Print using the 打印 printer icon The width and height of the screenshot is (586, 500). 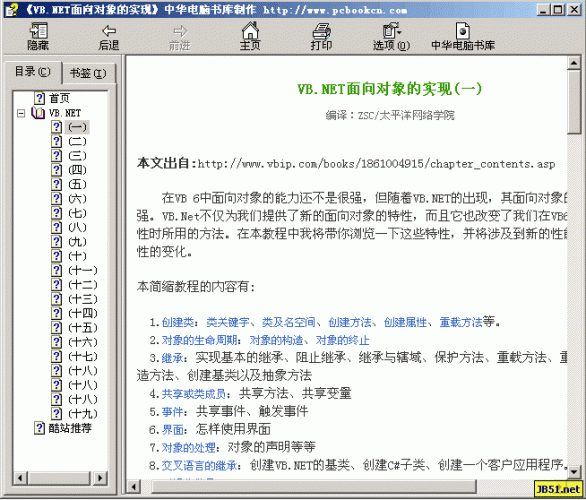click(321, 31)
